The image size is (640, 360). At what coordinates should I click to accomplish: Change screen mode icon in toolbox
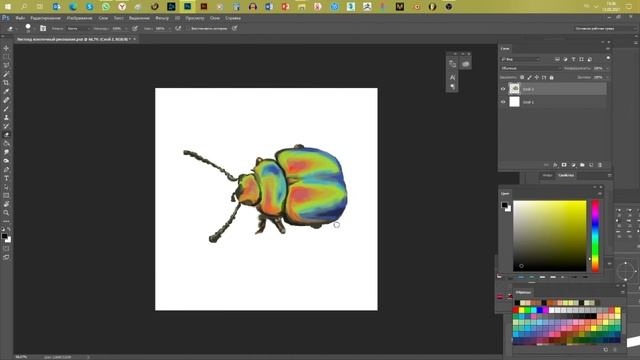(x=6, y=257)
